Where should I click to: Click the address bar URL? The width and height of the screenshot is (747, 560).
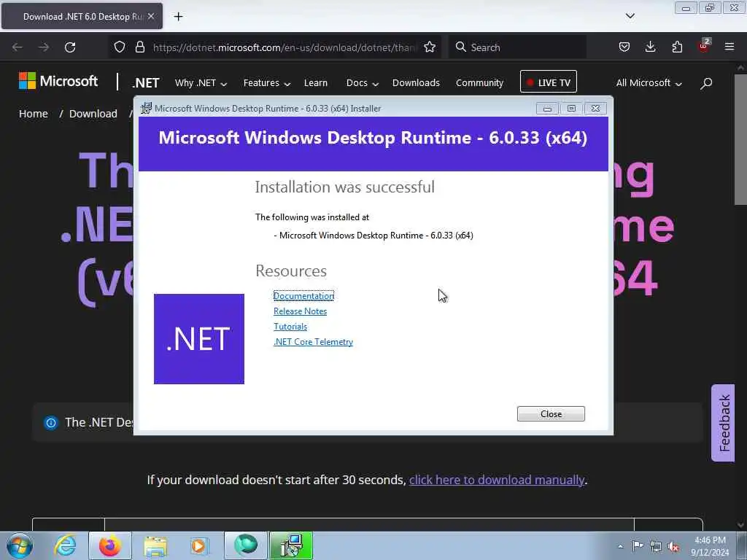[285, 47]
